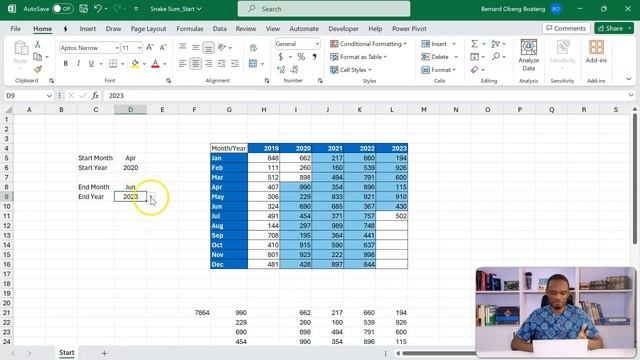Click the Paste clipboard icon
This screenshot has height=360, width=640.
(x=20, y=49)
